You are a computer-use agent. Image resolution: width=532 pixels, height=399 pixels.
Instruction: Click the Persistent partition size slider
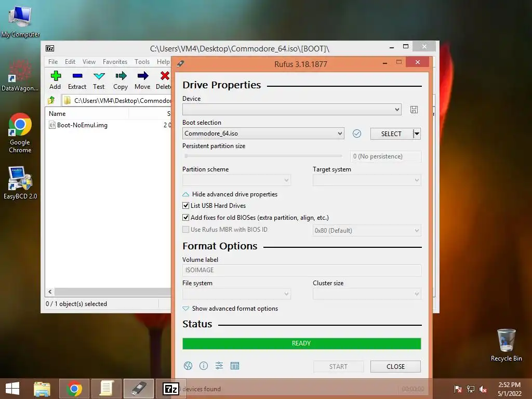pyautogui.click(x=263, y=156)
